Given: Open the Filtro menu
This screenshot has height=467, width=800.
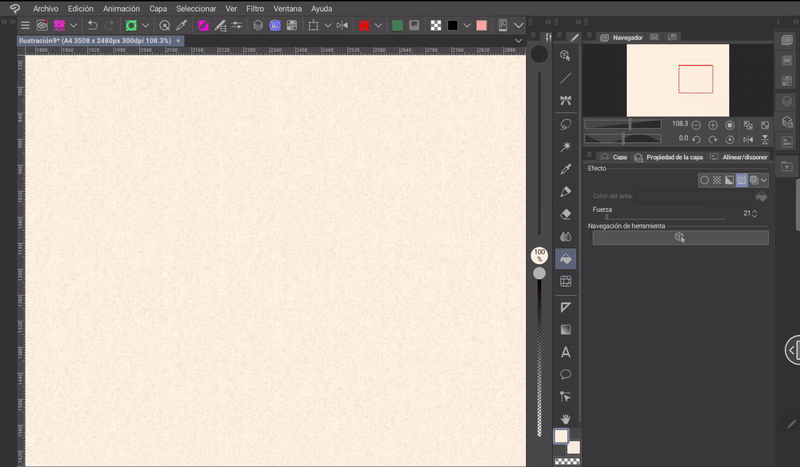Looking at the screenshot, I should (255, 8).
